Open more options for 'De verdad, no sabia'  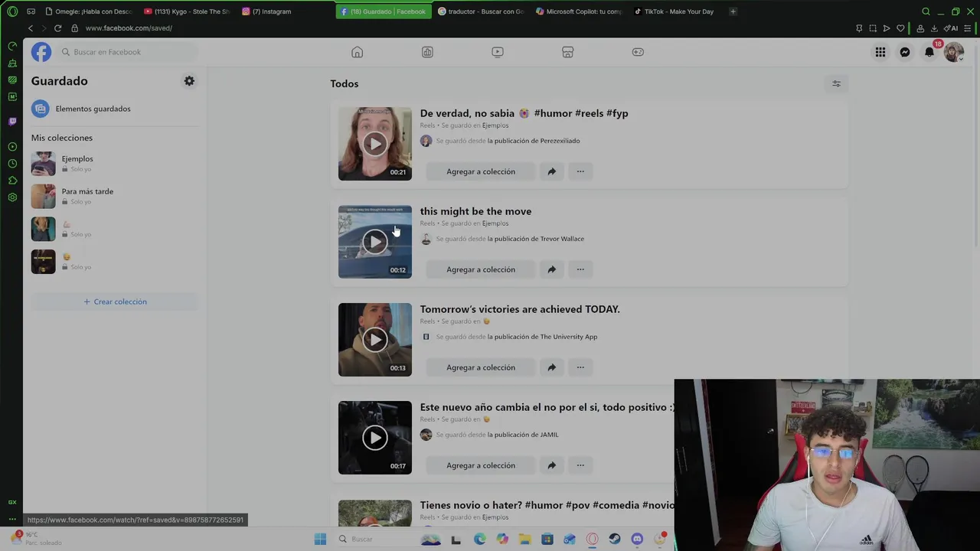tap(580, 171)
